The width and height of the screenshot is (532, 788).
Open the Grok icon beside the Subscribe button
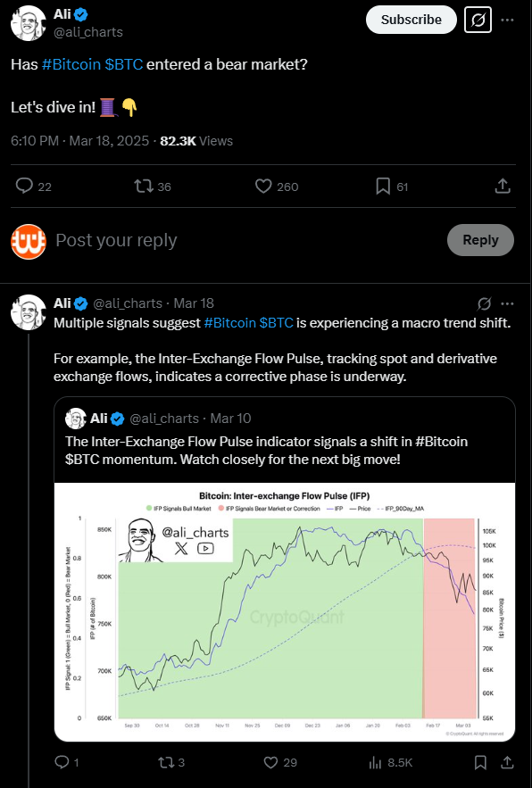478,21
